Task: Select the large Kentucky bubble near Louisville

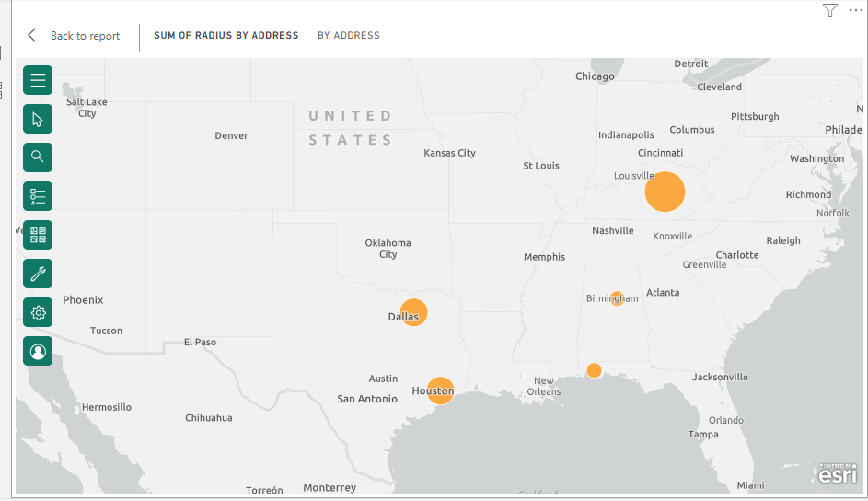Action: point(665,192)
